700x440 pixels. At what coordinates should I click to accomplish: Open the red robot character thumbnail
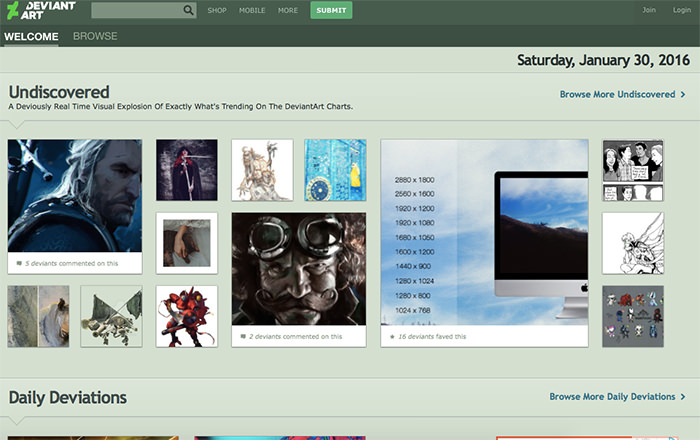(187, 316)
